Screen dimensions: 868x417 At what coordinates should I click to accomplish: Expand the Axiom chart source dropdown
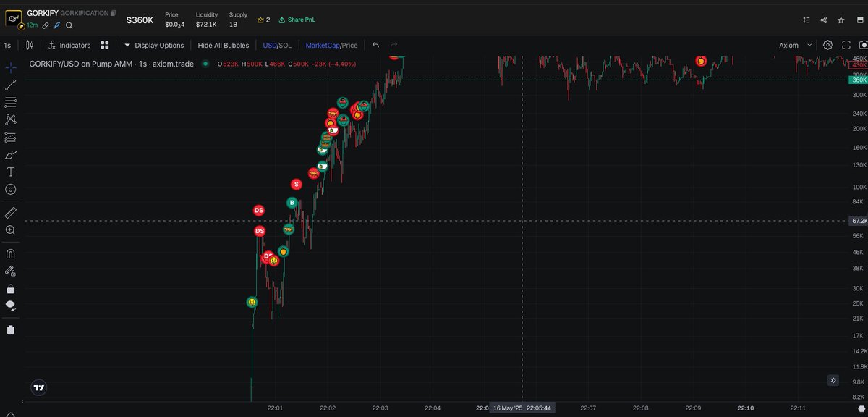point(795,45)
